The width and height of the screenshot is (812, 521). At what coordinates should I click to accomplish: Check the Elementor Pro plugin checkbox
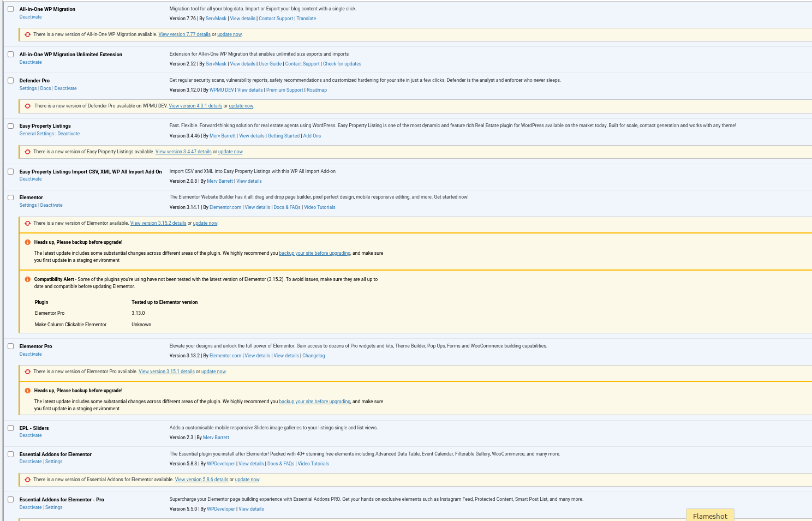10,346
